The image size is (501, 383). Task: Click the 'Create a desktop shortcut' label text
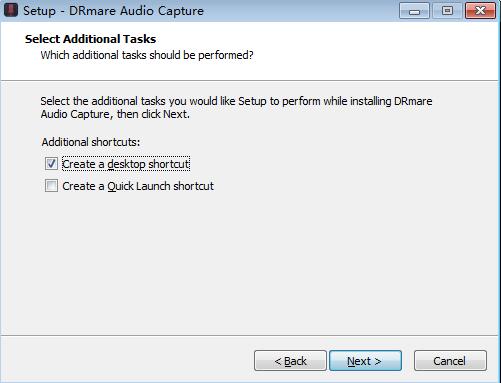126,164
